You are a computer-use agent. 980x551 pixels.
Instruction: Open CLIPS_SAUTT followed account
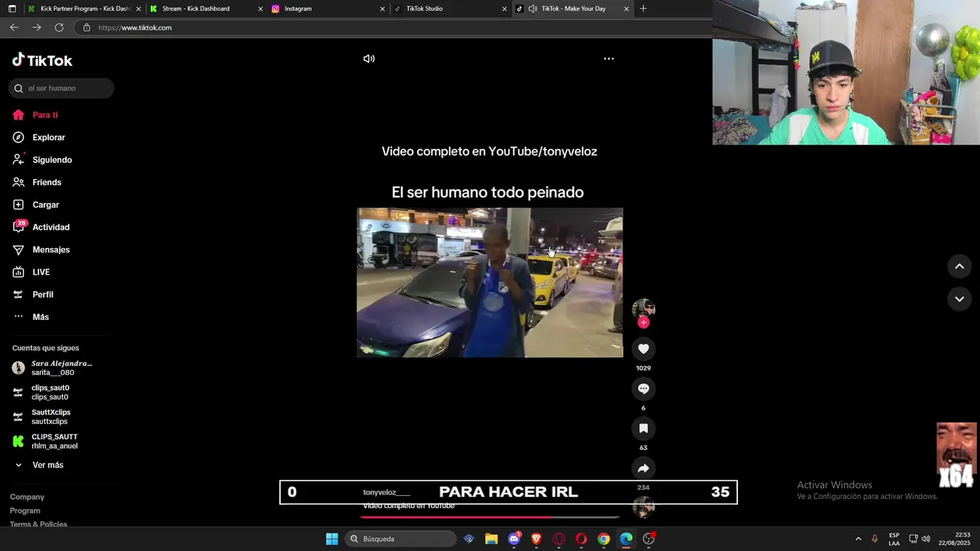[45, 442]
